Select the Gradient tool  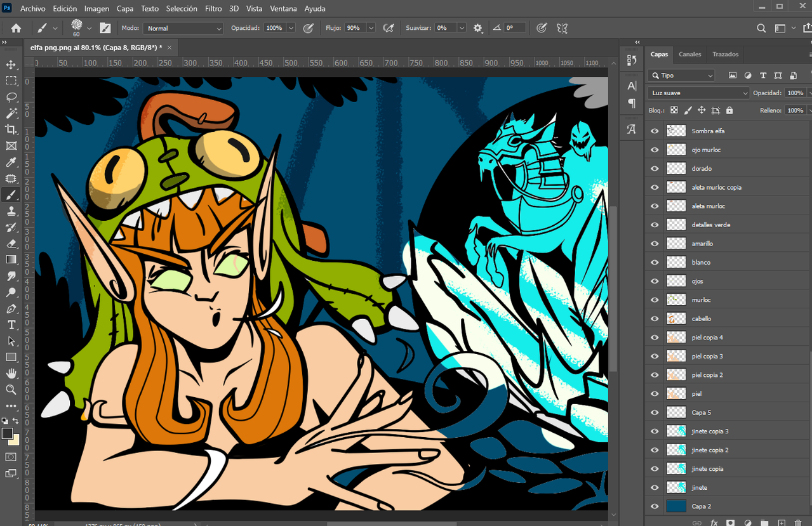[11, 260]
